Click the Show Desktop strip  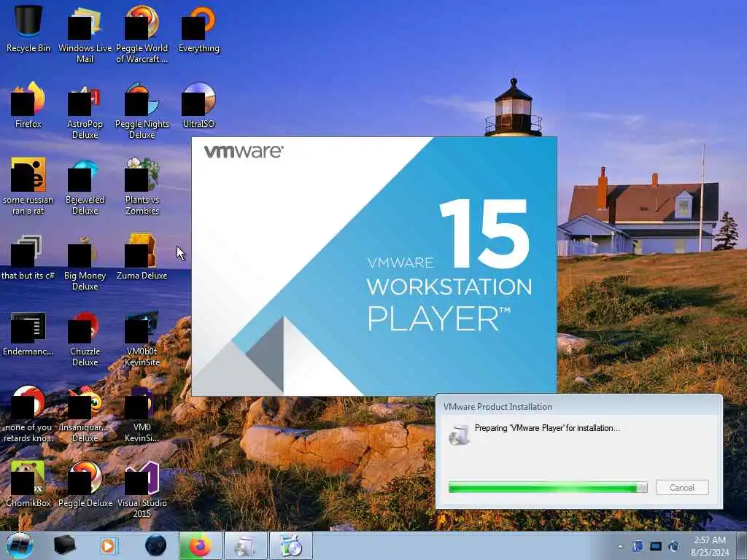(742, 545)
